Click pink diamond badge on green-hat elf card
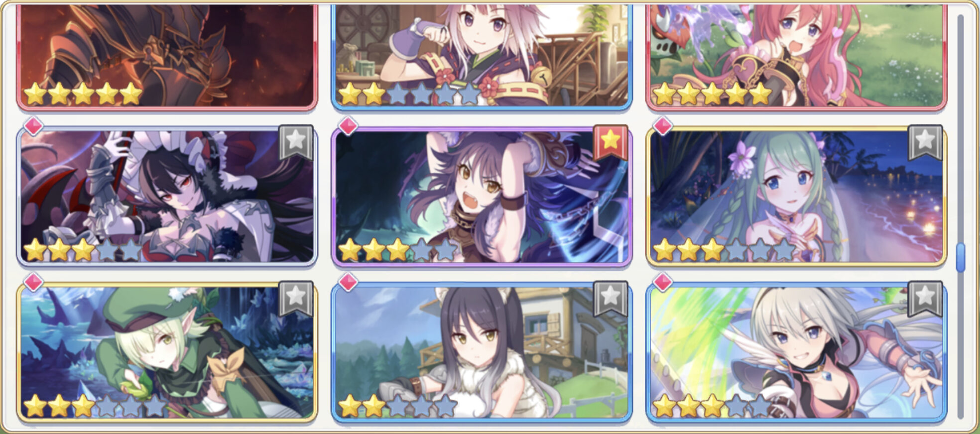The height and width of the screenshot is (434, 980). [33, 282]
